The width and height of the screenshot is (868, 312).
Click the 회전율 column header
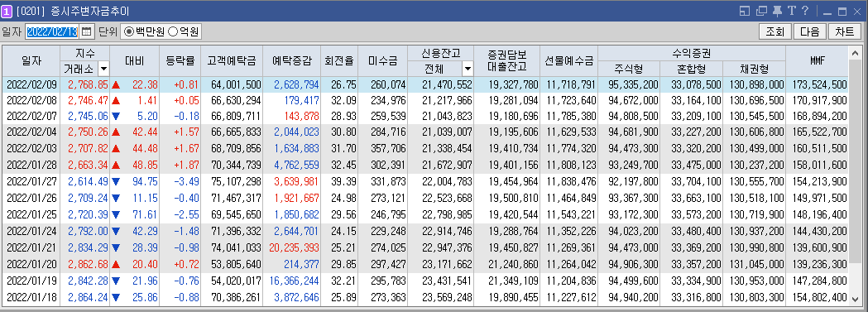(x=339, y=61)
